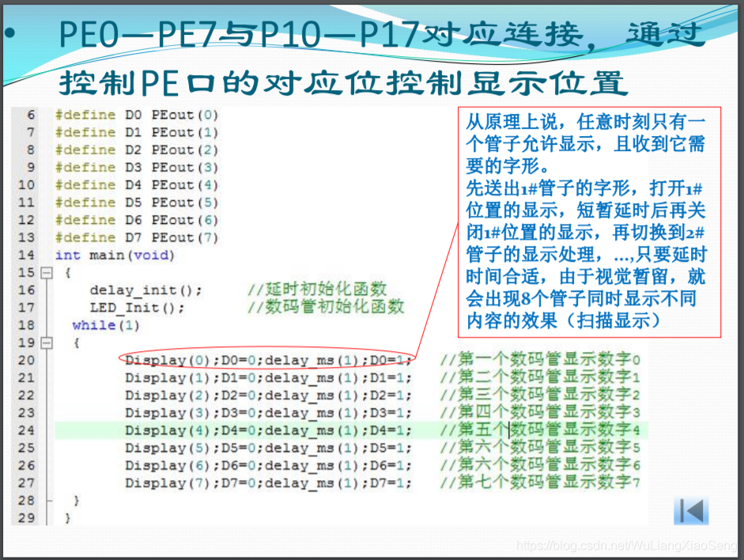Image resolution: width=744 pixels, height=560 pixels.
Task: Click the "delay_init();" call
Action: [146, 290]
